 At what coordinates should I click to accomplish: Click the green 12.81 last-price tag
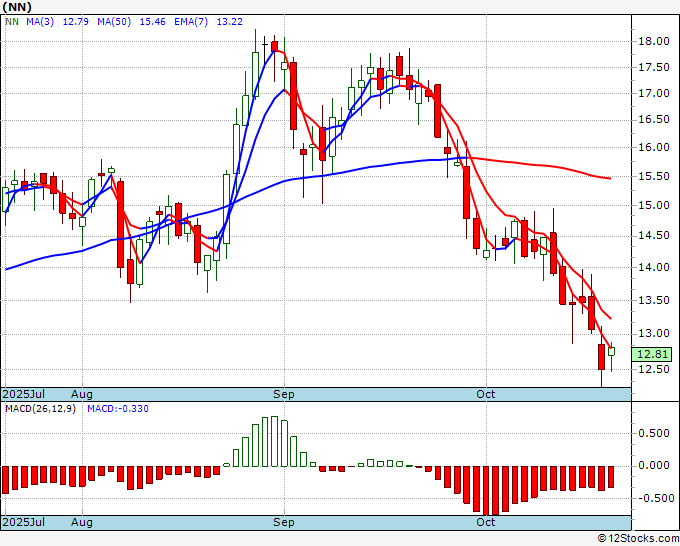[x=652, y=354]
